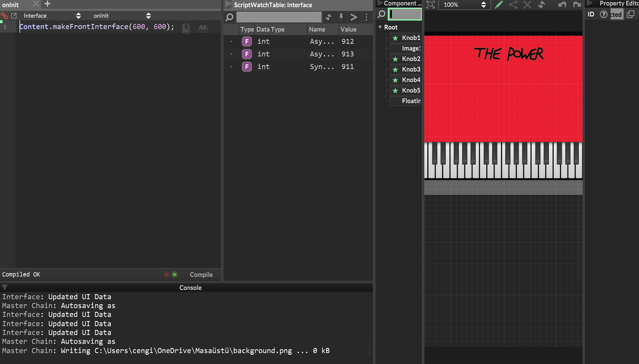Viewport: 639px width, 364px height.
Task: Select the value cell 913
Action: tap(348, 54)
